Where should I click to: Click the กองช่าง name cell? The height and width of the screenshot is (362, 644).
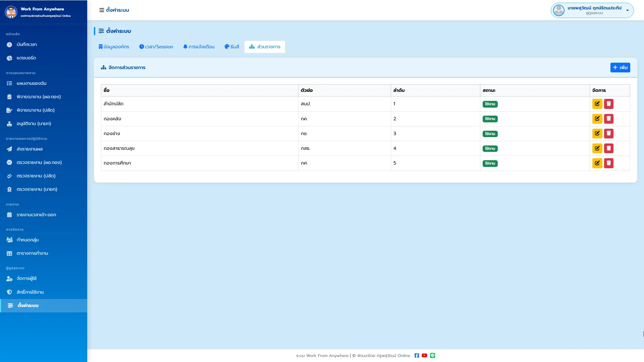click(200, 133)
